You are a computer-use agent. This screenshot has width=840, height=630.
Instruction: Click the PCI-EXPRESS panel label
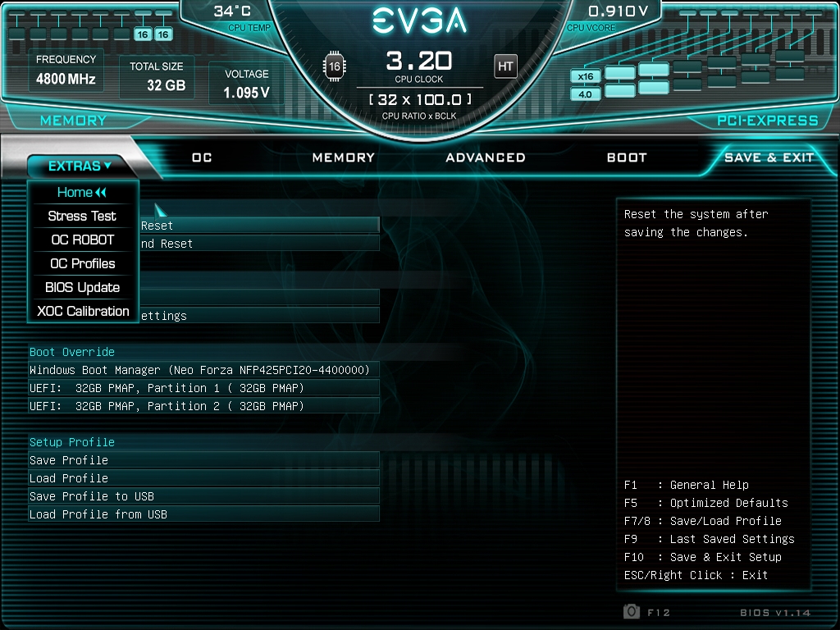click(x=768, y=121)
